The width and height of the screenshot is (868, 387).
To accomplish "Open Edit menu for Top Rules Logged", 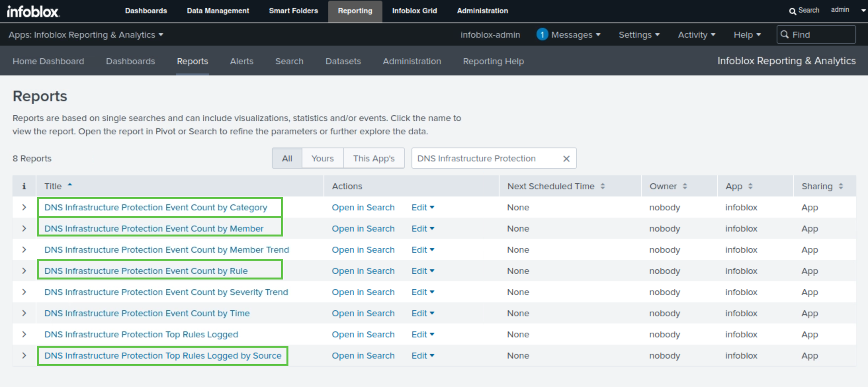I will pyautogui.click(x=422, y=335).
